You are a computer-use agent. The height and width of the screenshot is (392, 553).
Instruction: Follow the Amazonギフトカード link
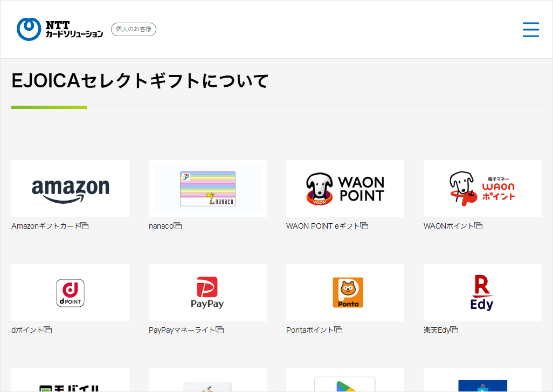[x=46, y=226]
